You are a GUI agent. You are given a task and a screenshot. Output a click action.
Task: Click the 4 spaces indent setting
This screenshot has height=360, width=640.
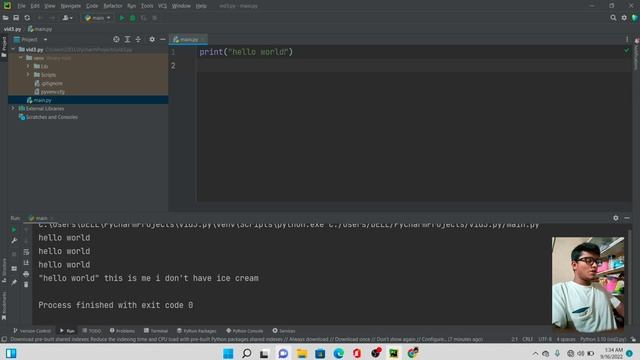pos(566,339)
